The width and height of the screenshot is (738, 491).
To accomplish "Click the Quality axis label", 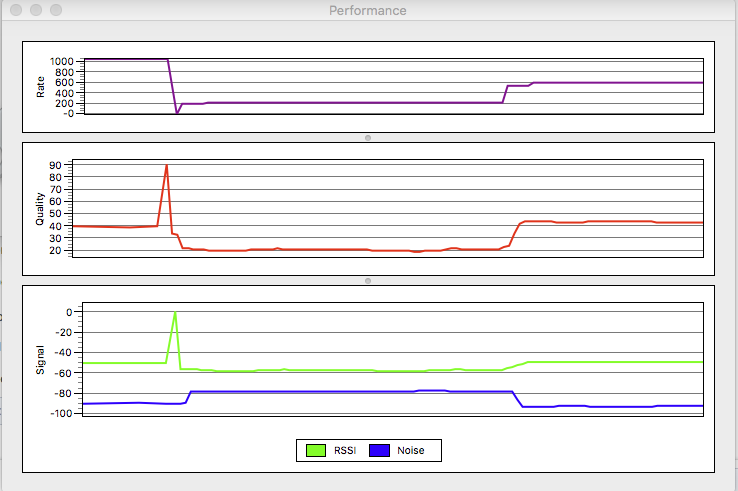I will click(x=40, y=209).
